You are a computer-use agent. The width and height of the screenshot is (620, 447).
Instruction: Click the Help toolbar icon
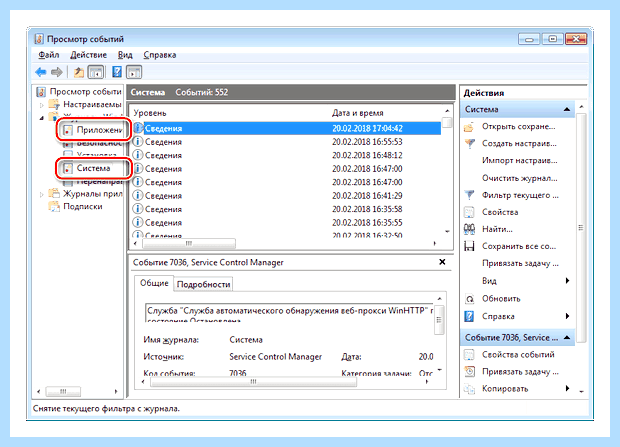[117, 72]
